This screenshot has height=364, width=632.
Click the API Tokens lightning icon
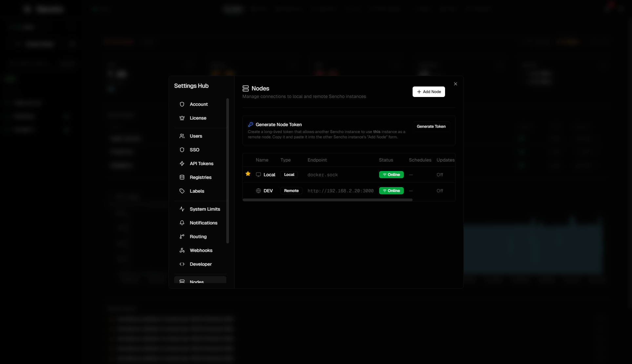click(x=182, y=163)
